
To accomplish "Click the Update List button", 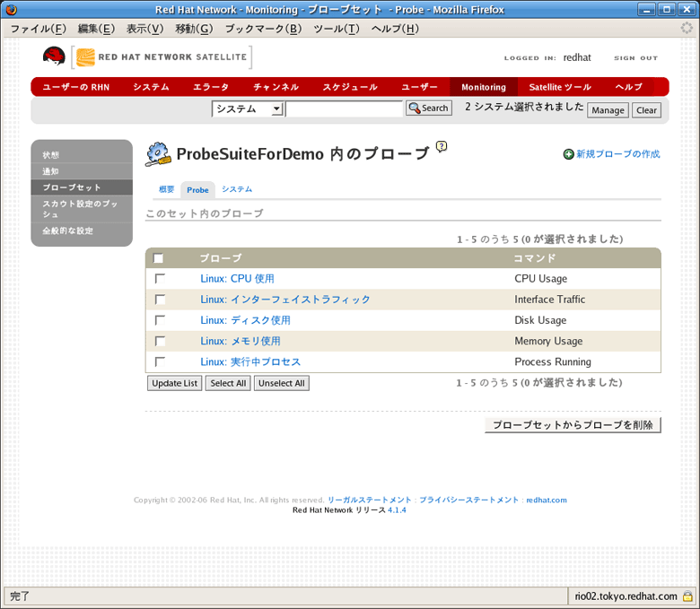I will [x=175, y=383].
